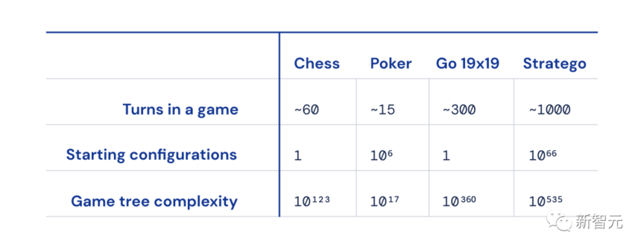Click Chess's starting configurations value 1
644x250 pixels.
pos(298,156)
